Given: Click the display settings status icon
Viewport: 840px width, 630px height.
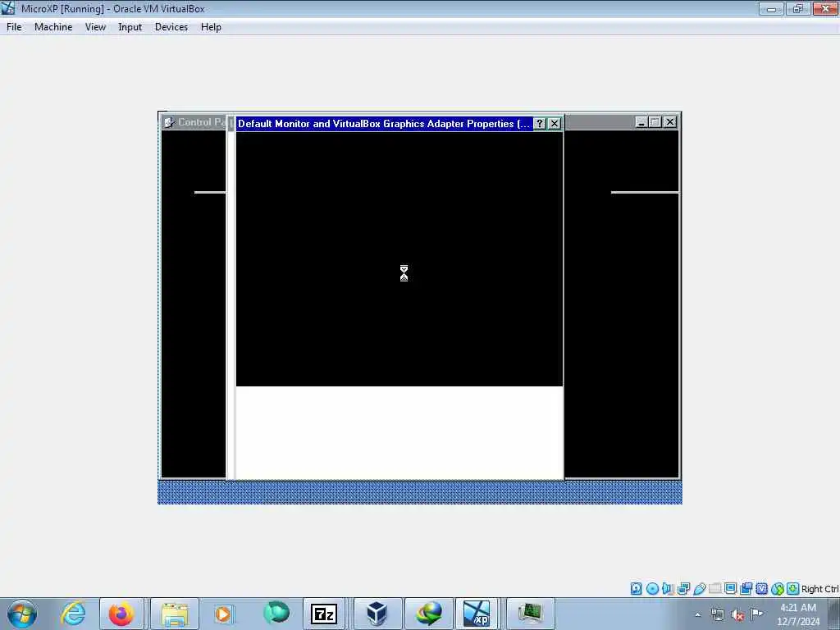Looking at the screenshot, I should (x=730, y=589).
